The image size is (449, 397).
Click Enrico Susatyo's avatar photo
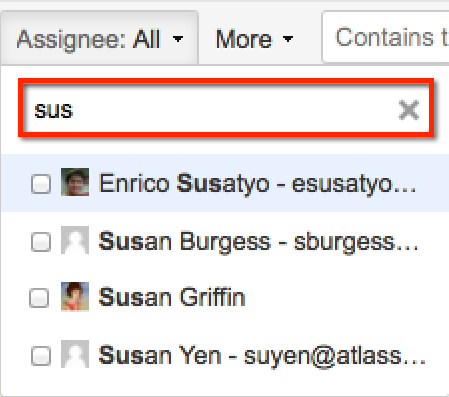[x=75, y=182]
